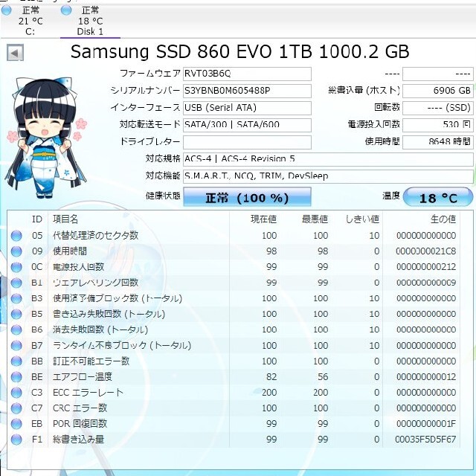
Task: Click the standard field ACS-4 Revision 5
Action: pyautogui.click(x=328, y=159)
